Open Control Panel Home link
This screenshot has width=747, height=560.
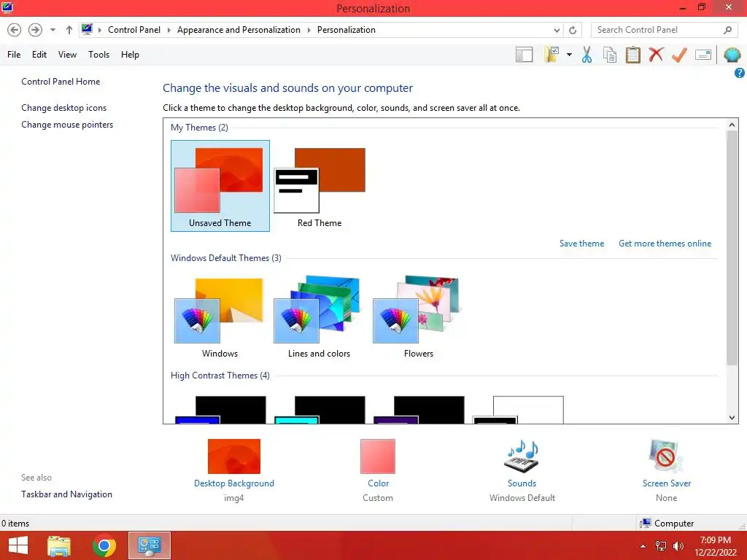point(61,82)
